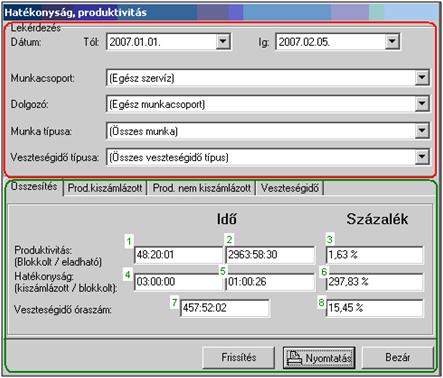
Task: Click the 2963:58:30 sellable time field
Action: (x=270, y=255)
